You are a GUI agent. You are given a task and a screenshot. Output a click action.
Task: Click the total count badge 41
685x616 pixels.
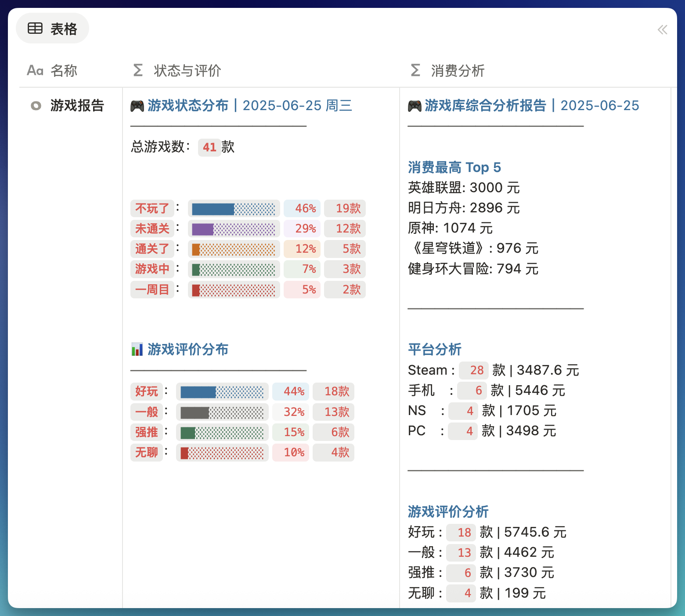pos(209,147)
